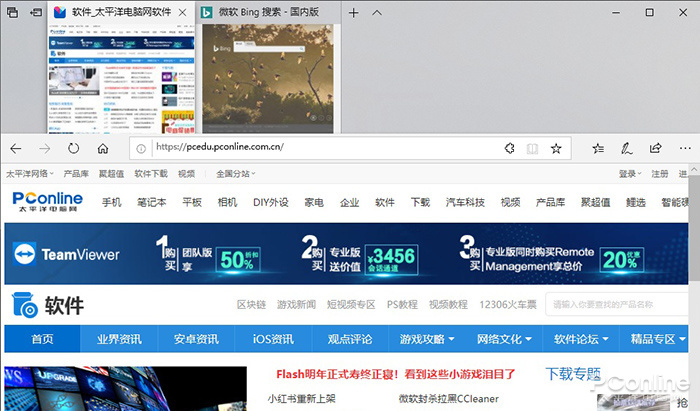Open the Flash明年正式寿终正寝 headline
This screenshot has width=700, height=411.
click(x=396, y=374)
